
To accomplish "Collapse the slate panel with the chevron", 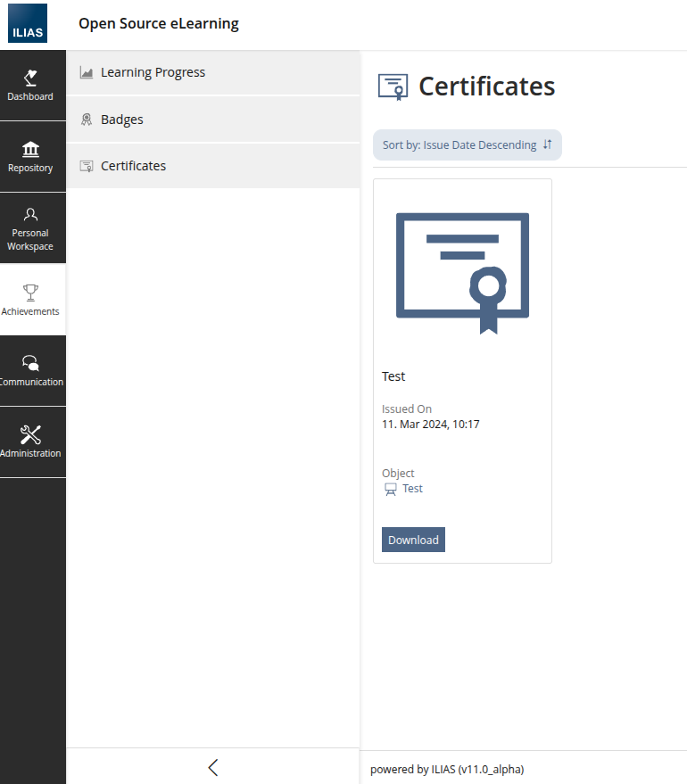I will click(212, 767).
